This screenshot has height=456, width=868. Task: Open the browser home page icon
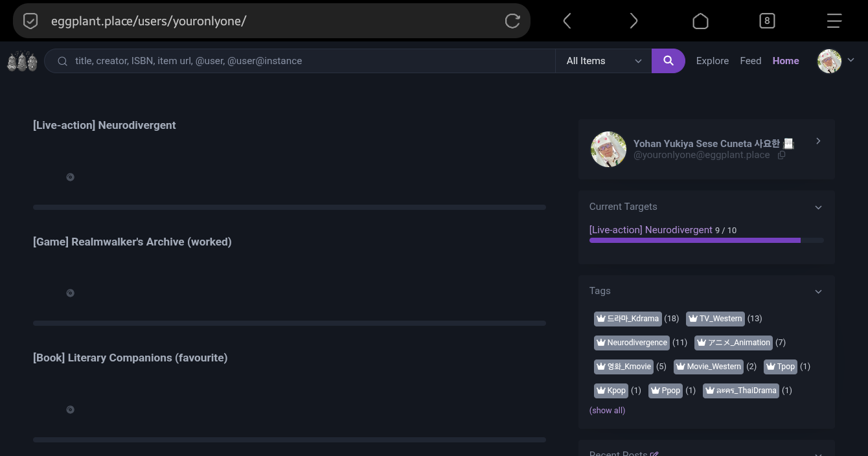(700, 21)
